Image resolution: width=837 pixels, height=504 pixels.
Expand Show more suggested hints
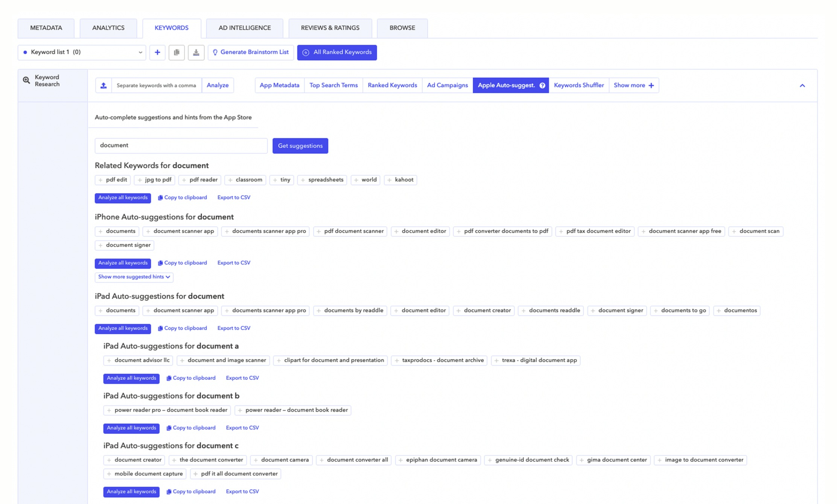click(x=134, y=277)
